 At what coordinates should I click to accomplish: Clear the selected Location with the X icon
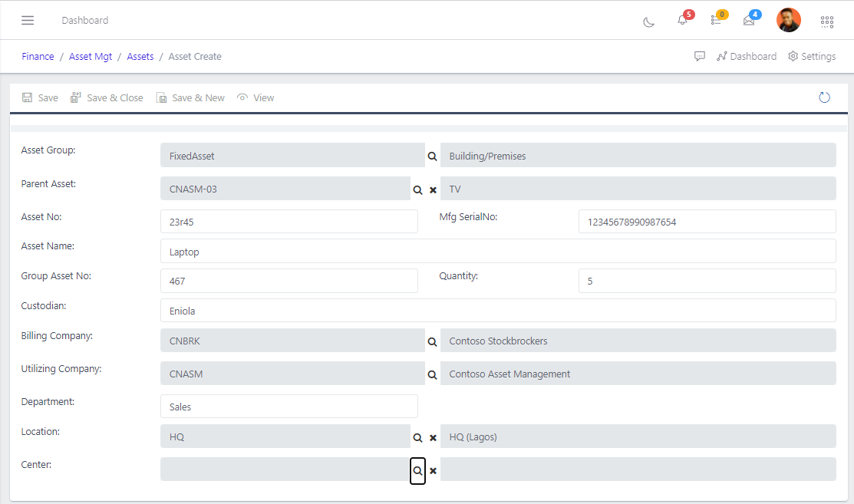[434, 437]
